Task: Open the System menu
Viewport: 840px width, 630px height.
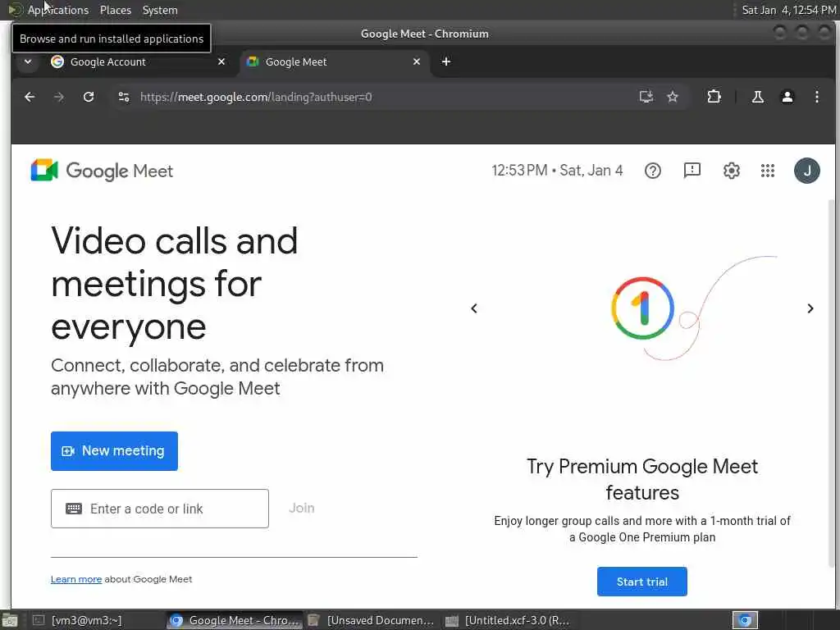Action: pos(160,10)
